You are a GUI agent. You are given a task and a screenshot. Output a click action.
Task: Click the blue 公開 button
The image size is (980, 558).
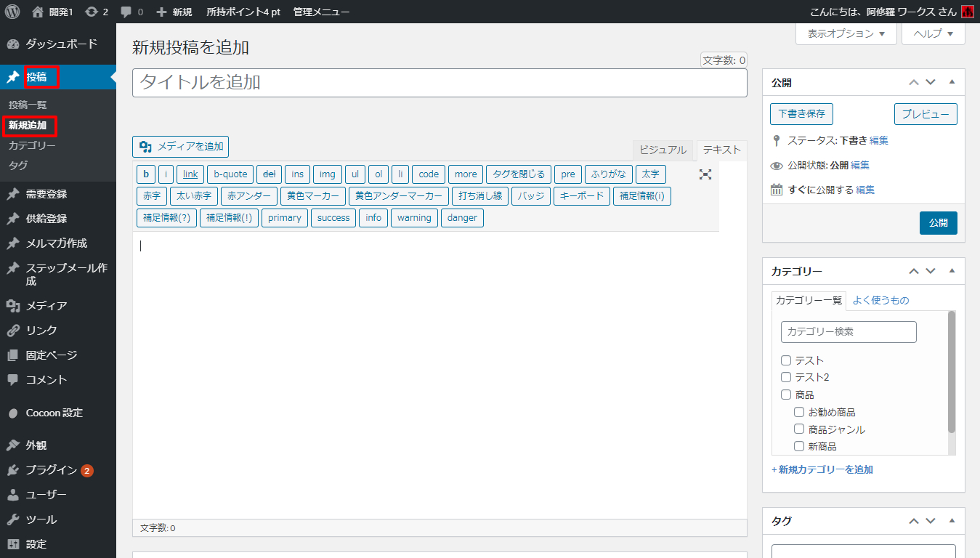coord(939,223)
